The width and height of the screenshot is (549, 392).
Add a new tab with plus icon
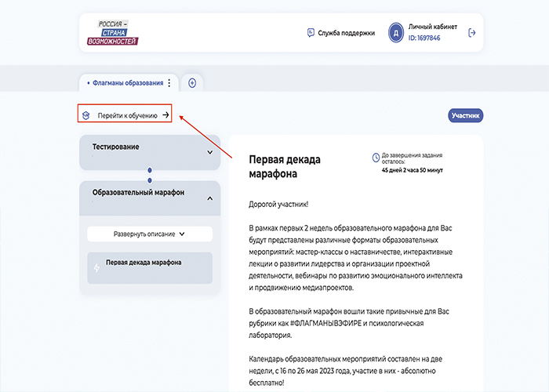192,83
